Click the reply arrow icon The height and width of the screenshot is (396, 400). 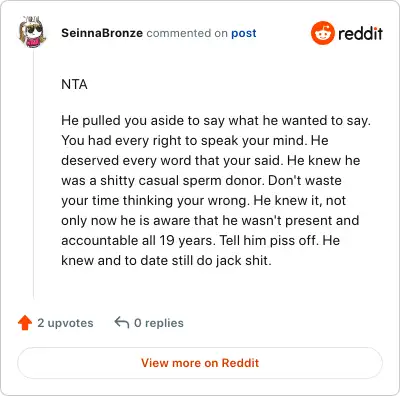[122, 322]
